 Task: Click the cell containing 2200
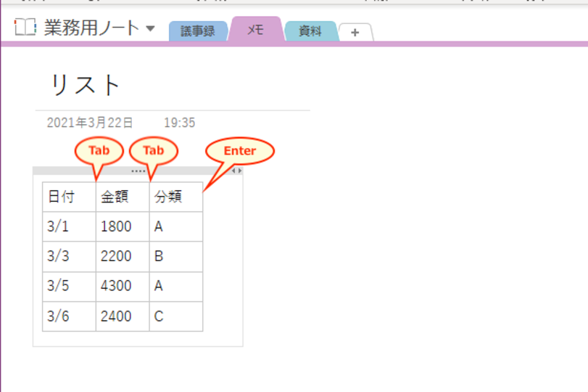(123, 256)
